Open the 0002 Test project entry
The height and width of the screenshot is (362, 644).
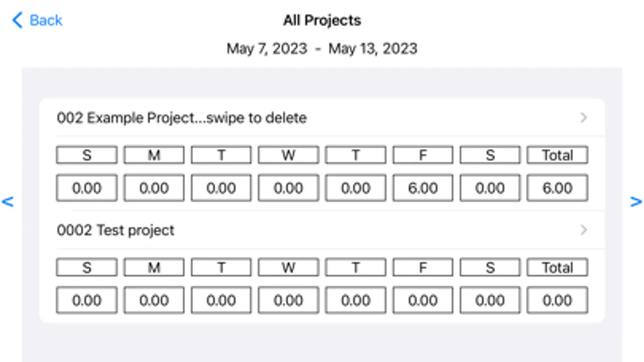tap(116, 230)
